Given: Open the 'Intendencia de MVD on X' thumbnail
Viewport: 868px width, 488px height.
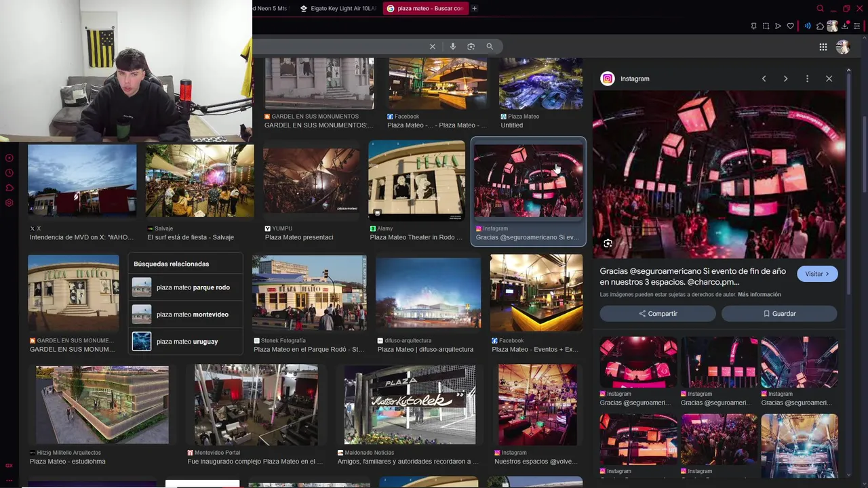Looking at the screenshot, I should pyautogui.click(x=82, y=181).
